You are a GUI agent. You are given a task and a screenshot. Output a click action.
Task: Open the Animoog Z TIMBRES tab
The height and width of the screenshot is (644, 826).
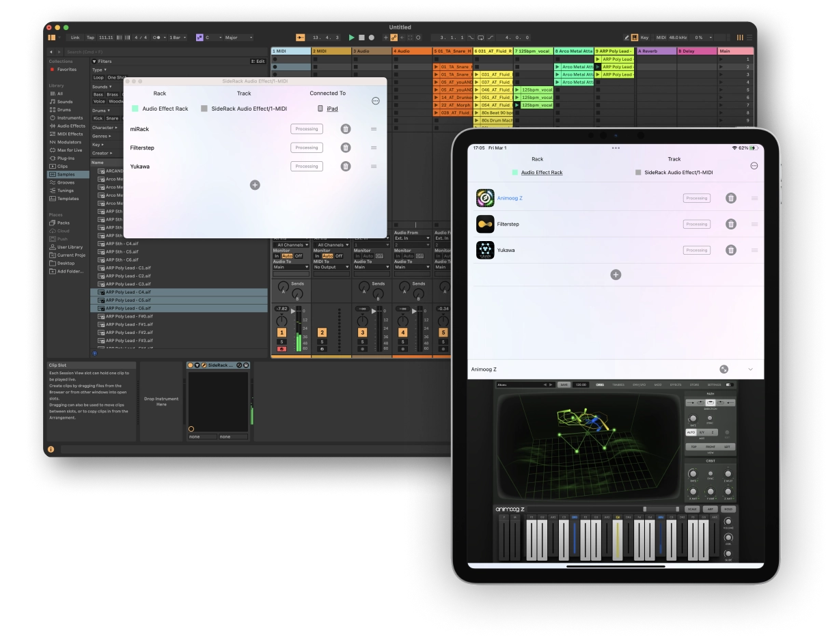[618, 384]
